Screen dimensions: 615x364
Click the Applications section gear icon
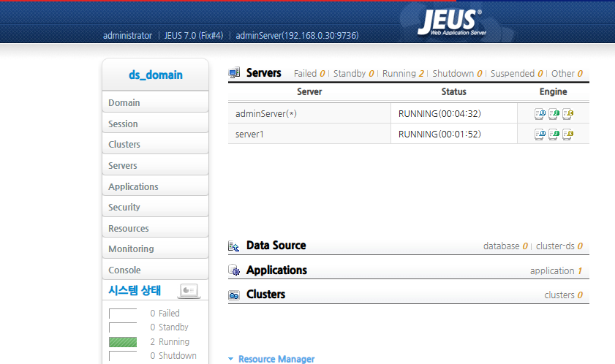[x=234, y=270]
